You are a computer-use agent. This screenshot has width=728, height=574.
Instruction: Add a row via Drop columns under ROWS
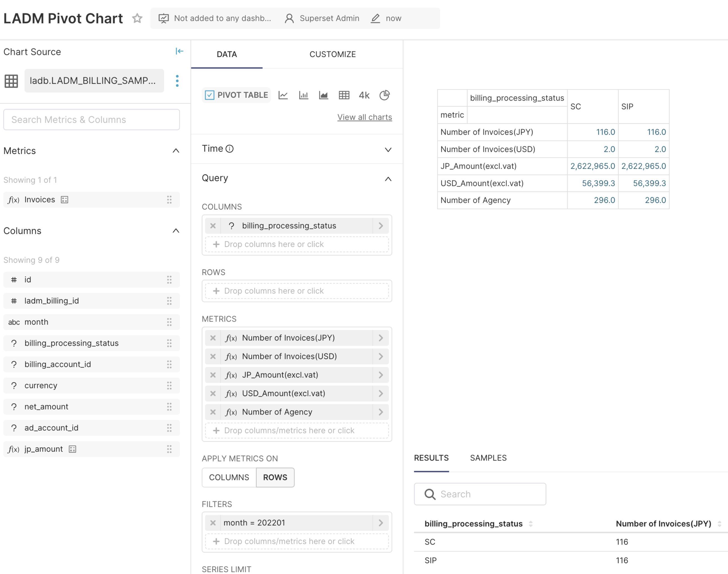(297, 291)
